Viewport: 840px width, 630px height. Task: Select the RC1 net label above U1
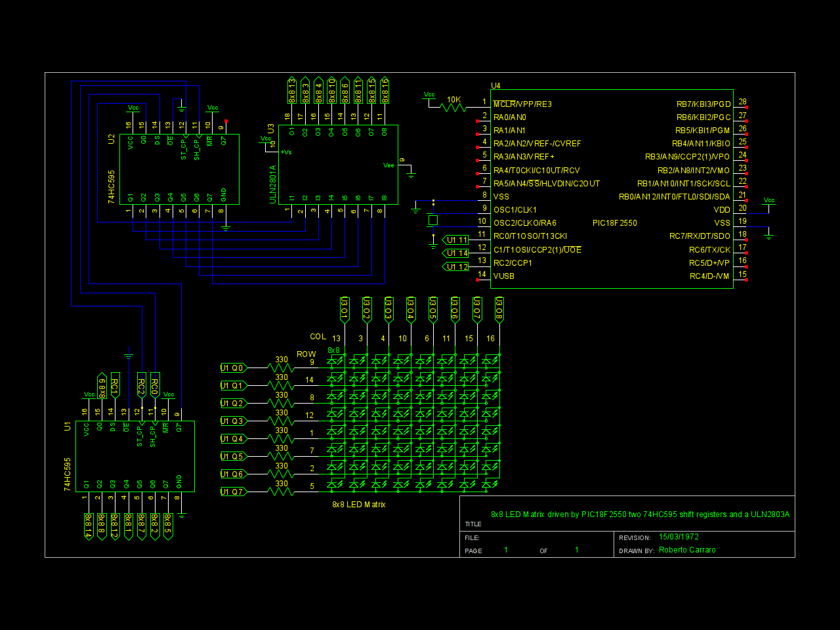(x=115, y=385)
